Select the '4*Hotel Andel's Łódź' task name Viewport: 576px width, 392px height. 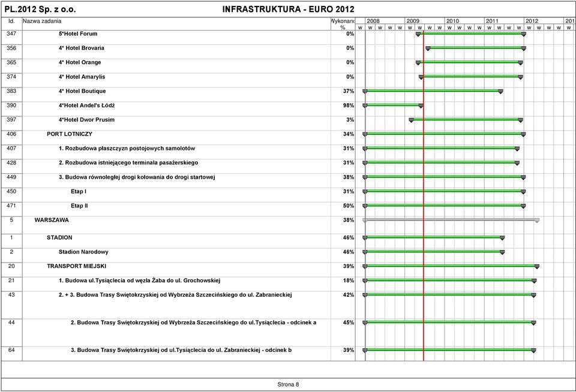(x=86, y=105)
